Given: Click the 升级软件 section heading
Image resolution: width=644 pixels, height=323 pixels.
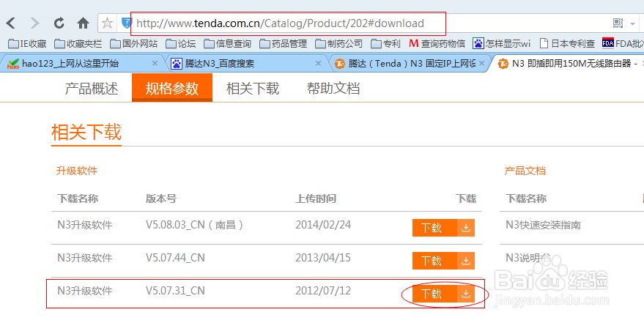Looking at the screenshot, I should [x=77, y=171].
